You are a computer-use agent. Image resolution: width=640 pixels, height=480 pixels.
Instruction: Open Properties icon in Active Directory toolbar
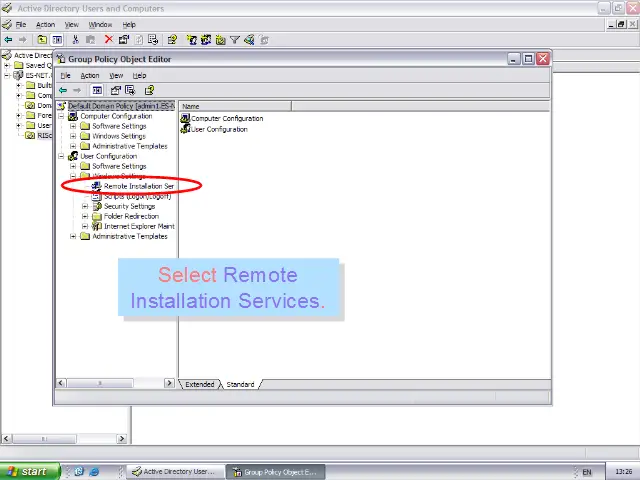tap(124, 40)
